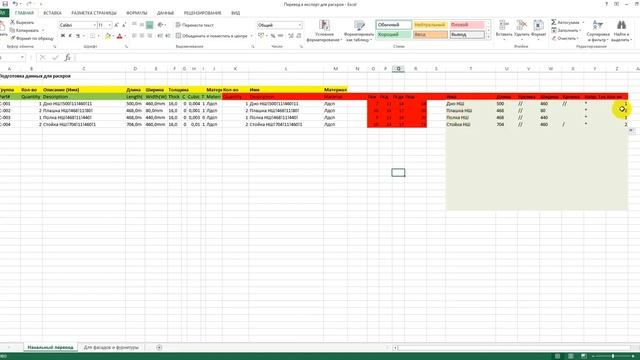Switch to the ВИД ribbon tab
Screen dimensions: 640x360
tap(236, 13)
